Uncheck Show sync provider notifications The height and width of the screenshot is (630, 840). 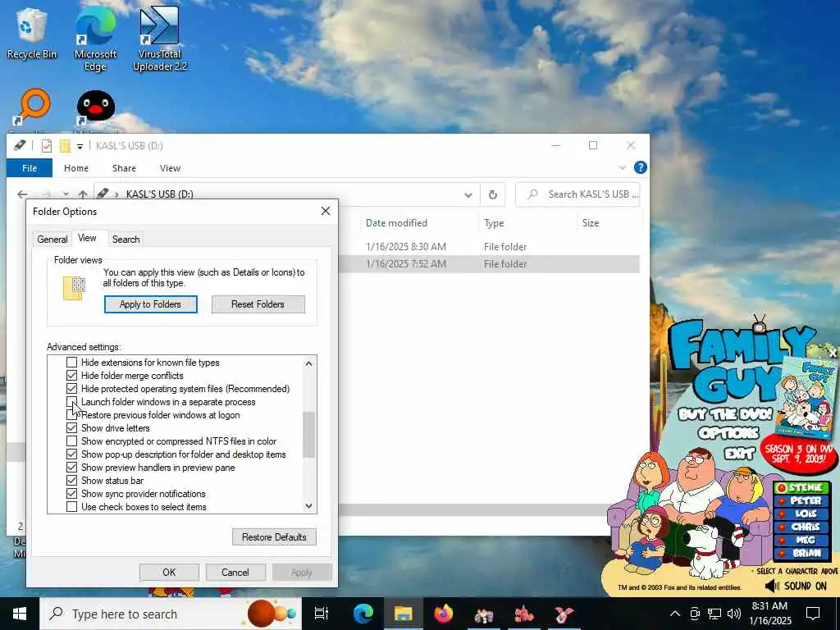tap(71, 494)
